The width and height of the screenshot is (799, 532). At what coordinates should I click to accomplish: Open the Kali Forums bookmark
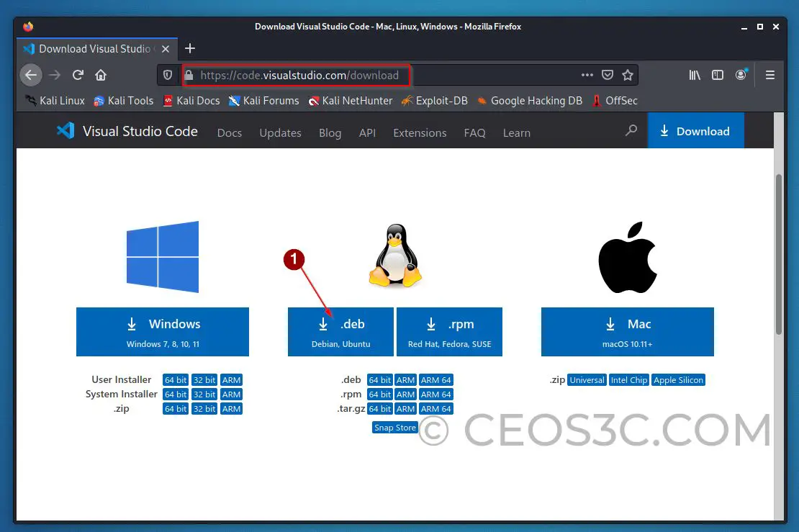tap(264, 100)
